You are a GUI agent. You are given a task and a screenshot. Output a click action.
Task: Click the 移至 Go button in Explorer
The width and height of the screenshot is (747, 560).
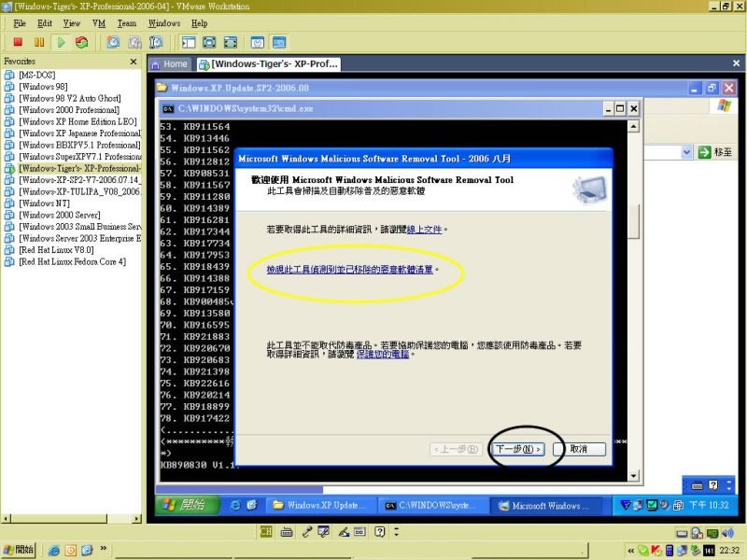(x=714, y=152)
